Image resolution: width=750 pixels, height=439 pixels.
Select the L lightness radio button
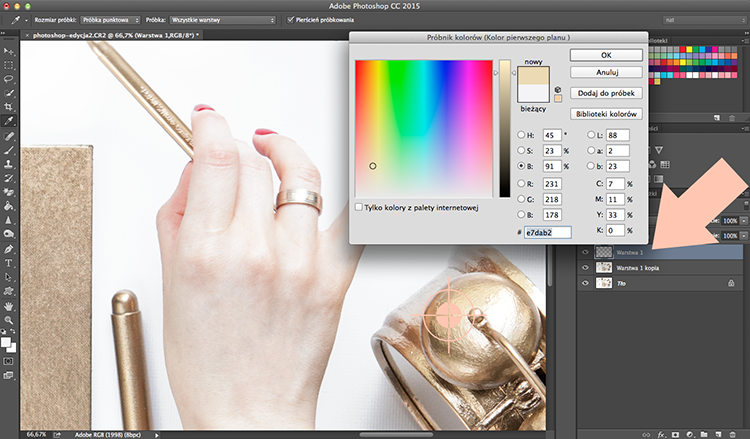(x=591, y=135)
